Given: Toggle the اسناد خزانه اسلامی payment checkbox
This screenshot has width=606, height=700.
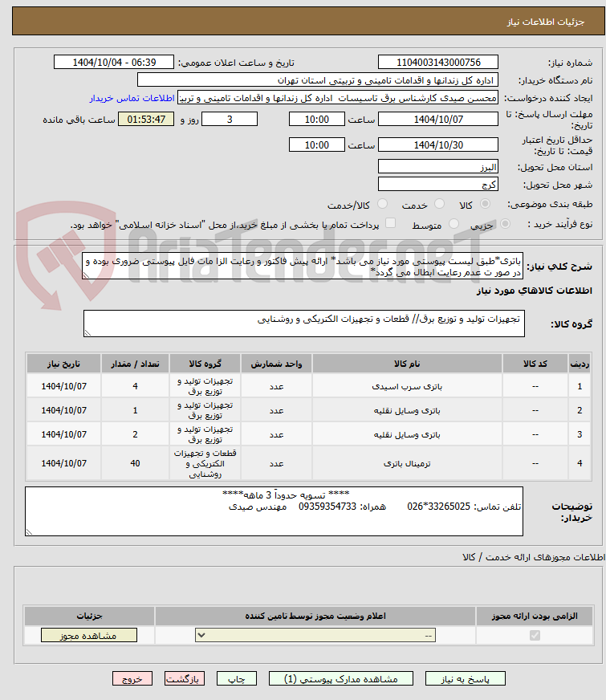Looking at the screenshot, I should (390, 223).
